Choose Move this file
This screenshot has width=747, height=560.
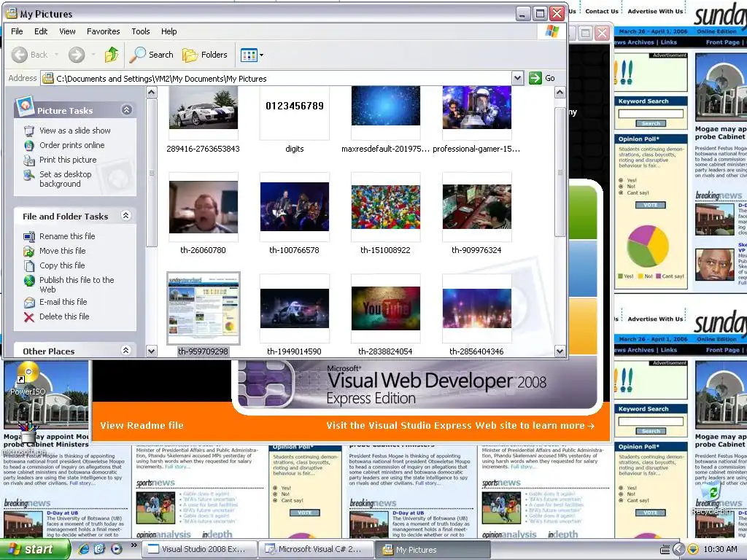[63, 251]
